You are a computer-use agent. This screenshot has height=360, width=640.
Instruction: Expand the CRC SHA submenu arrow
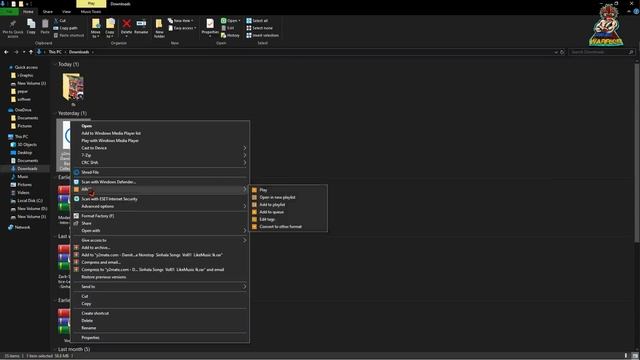tap(244, 163)
